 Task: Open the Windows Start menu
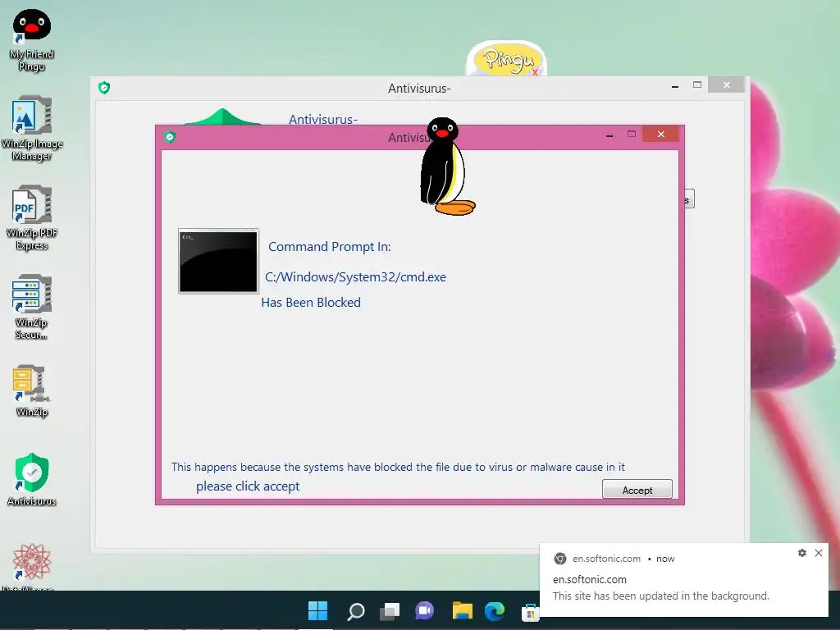317,610
